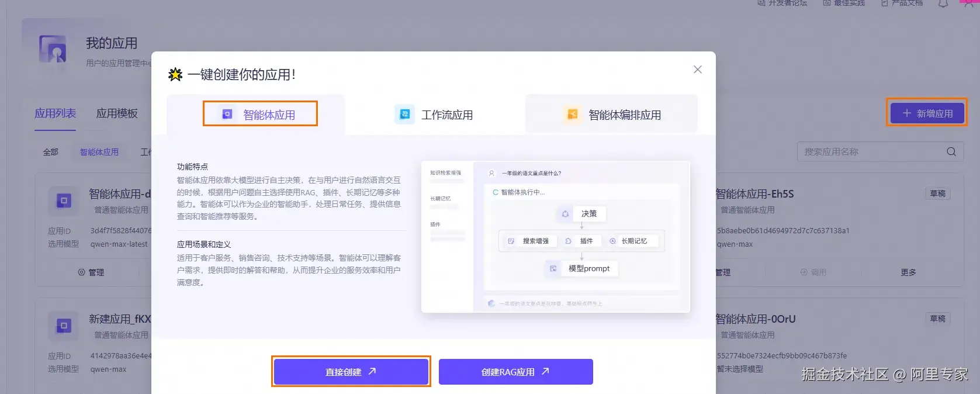Click the starburst icon beside dialog title

point(175,74)
